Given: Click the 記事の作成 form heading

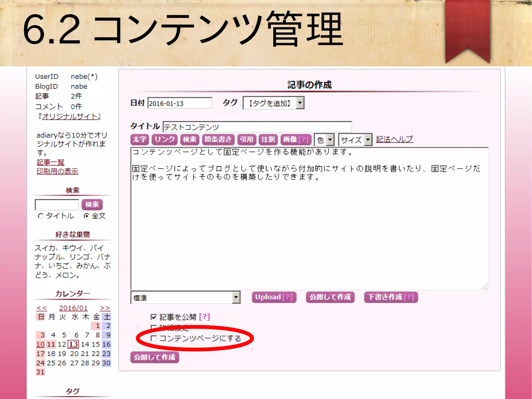Looking at the screenshot, I should [309, 85].
